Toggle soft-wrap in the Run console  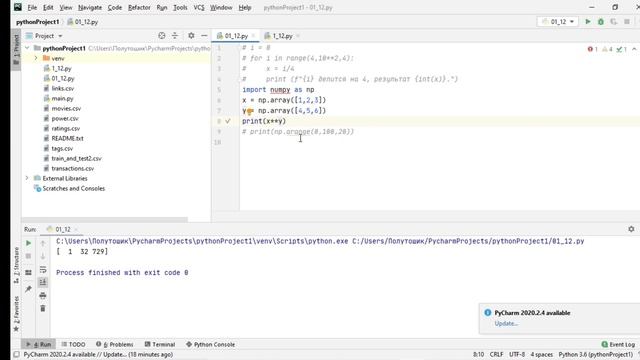(43, 270)
